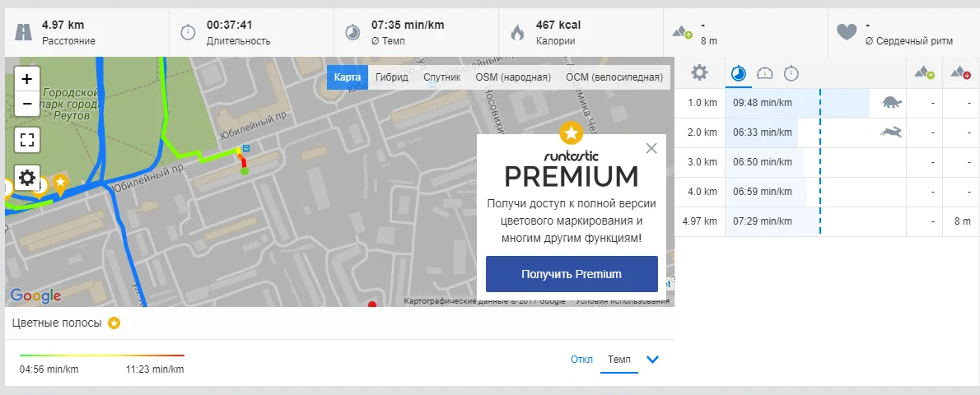Click the 06:59 min/km pace bar
The height and width of the screenshot is (395, 980).
(x=766, y=192)
